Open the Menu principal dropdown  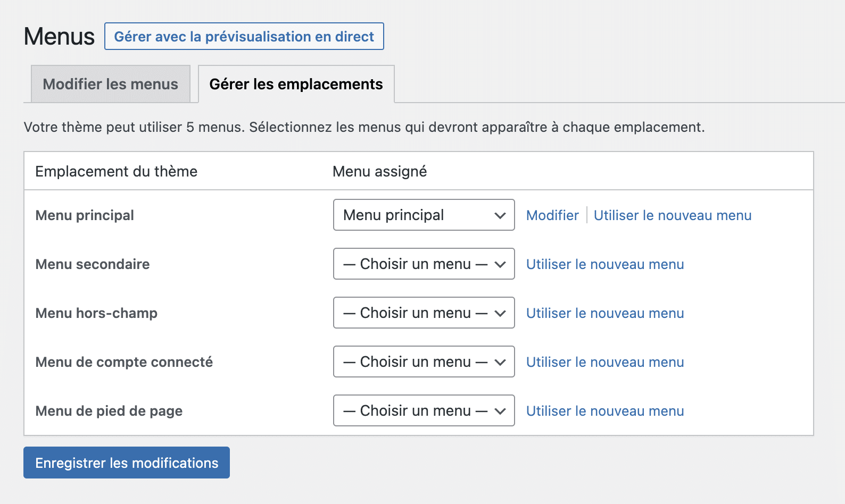423,215
